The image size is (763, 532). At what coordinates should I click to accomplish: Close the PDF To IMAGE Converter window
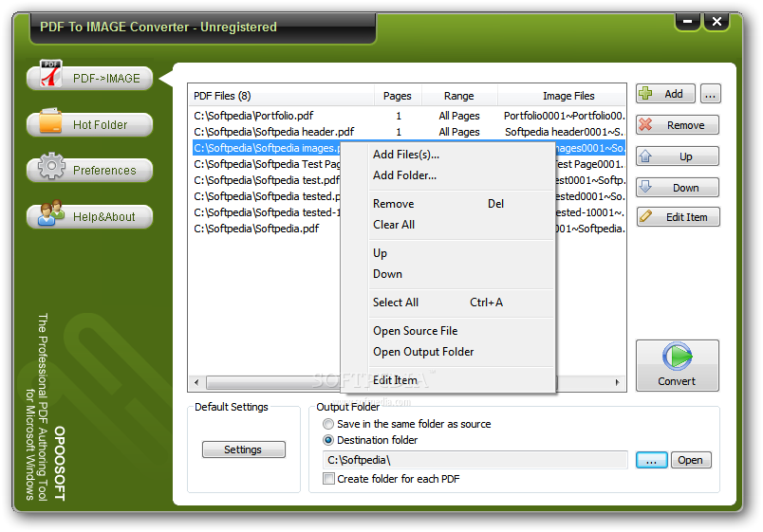716,22
